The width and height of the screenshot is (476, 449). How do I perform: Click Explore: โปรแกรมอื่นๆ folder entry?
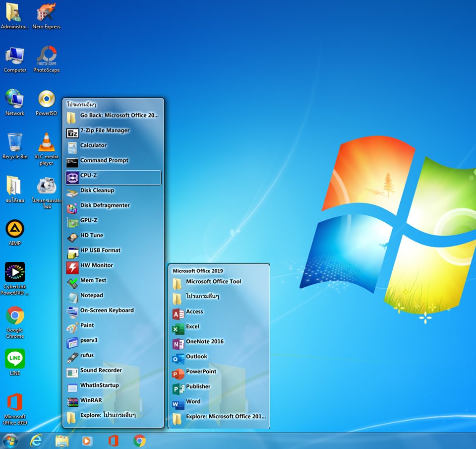pyautogui.click(x=113, y=417)
